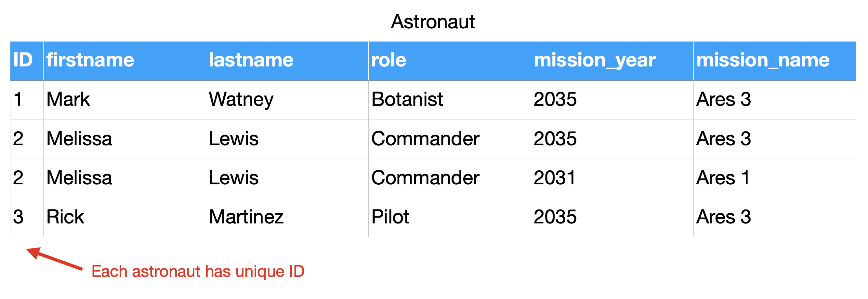
Task: Click the "ID" column header
Action: [x=23, y=60]
